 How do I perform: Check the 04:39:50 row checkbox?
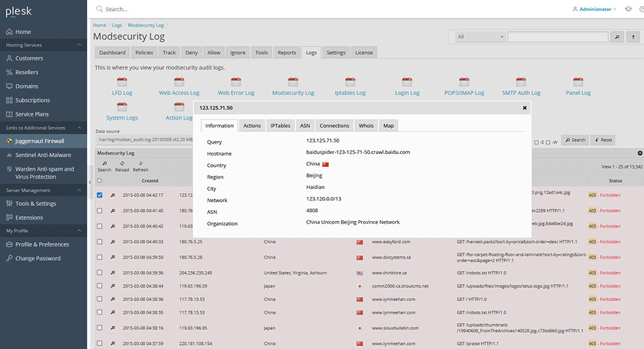99,257
